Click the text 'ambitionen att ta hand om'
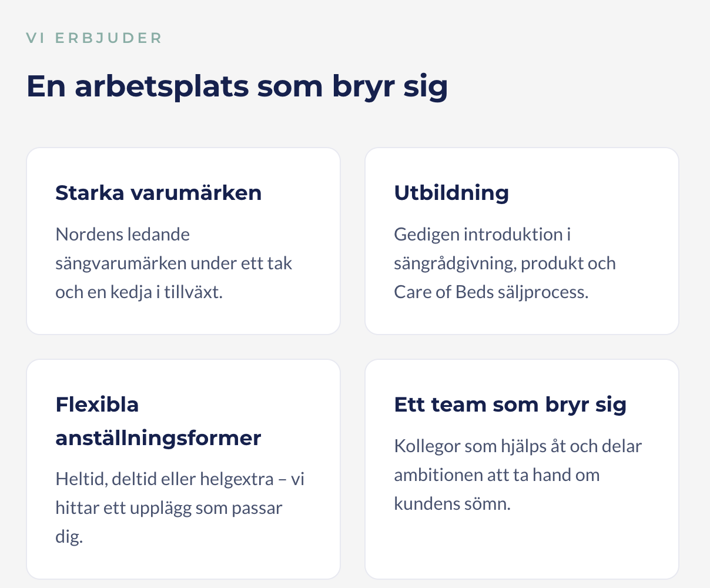This screenshot has width=710, height=588. (497, 475)
